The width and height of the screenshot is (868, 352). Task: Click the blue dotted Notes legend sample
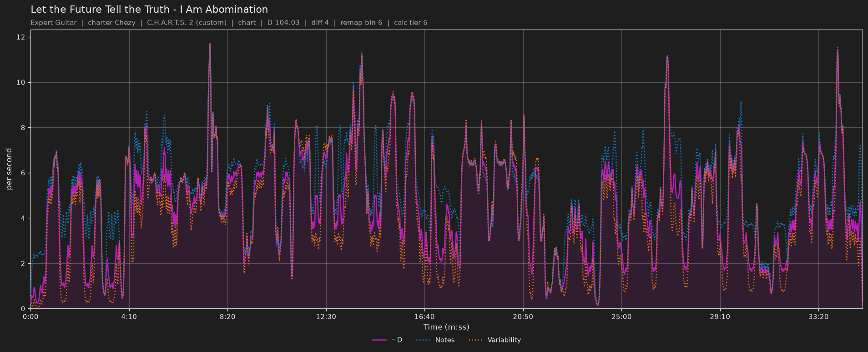pyautogui.click(x=424, y=340)
